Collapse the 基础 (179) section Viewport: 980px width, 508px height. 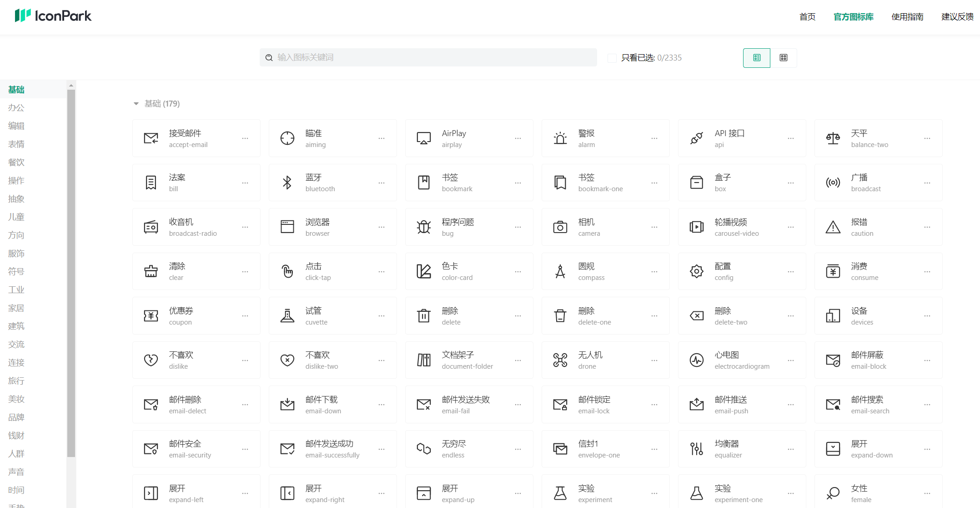(136, 104)
